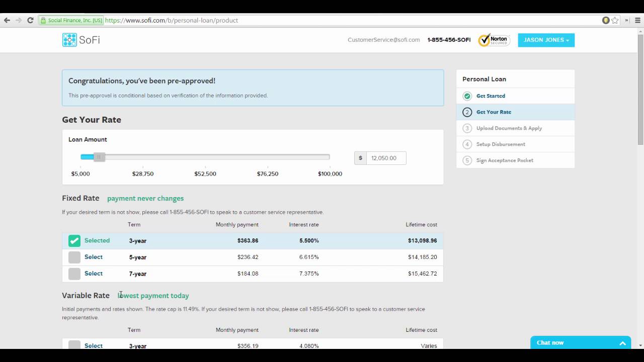Image resolution: width=644 pixels, height=362 pixels.
Task: Go to Setup Disbursement step
Action: [x=501, y=144]
